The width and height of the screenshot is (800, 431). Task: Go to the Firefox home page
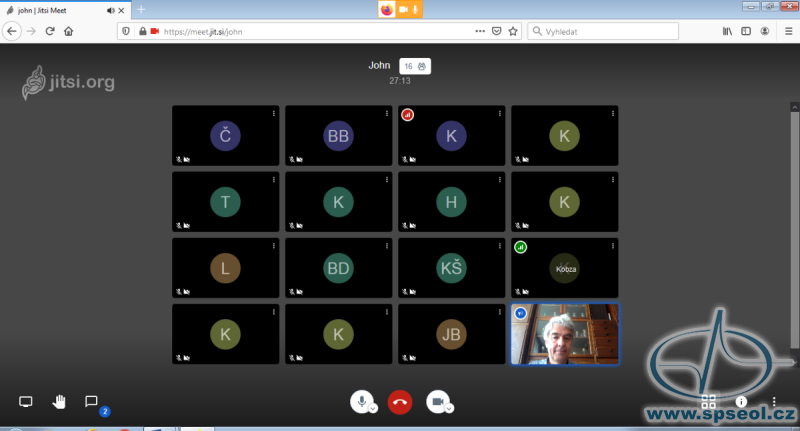point(68,31)
